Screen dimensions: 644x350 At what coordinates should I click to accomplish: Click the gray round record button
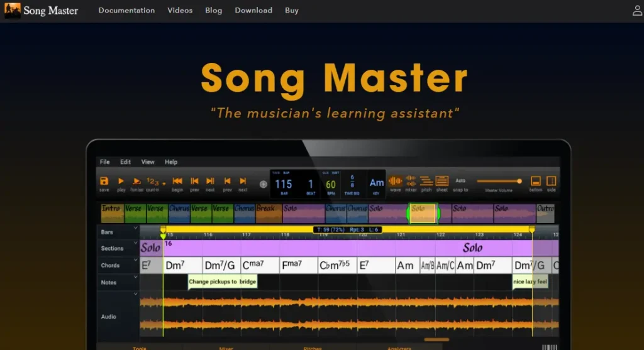click(x=264, y=185)
